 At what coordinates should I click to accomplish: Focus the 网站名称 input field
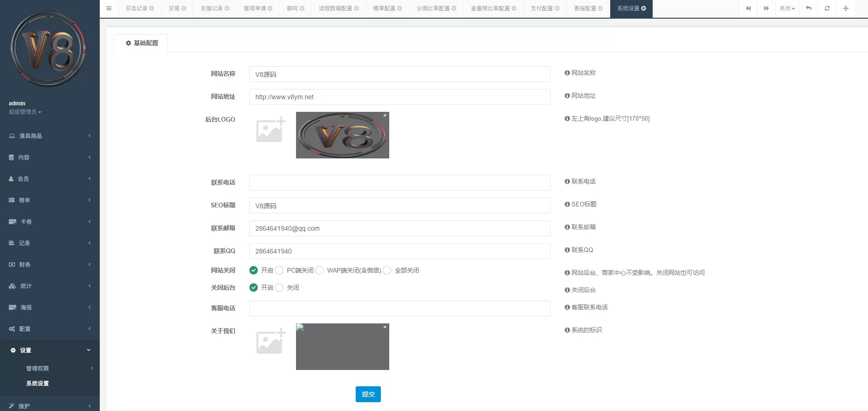click(x=400, y=74)
